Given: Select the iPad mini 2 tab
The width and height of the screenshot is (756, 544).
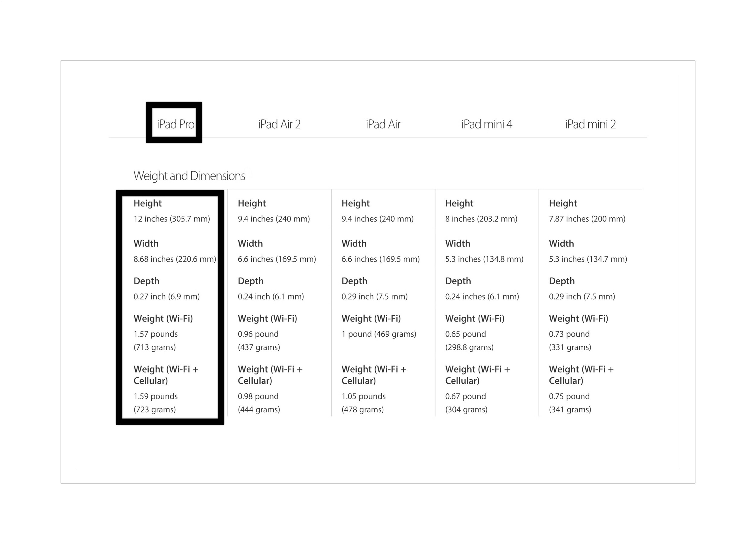Looking at the screenshot, I should pyautogui.click(x=590, y=124).
